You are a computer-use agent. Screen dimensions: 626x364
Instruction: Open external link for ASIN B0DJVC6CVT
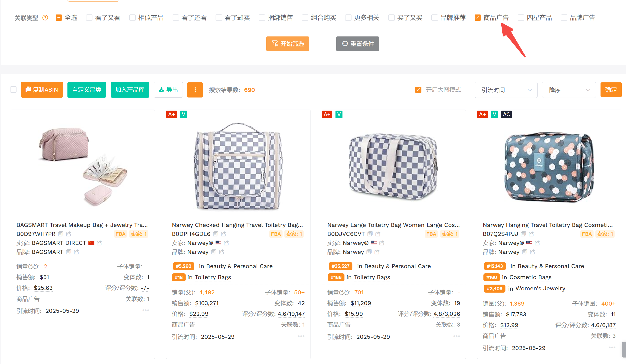(x=378, y=234)
